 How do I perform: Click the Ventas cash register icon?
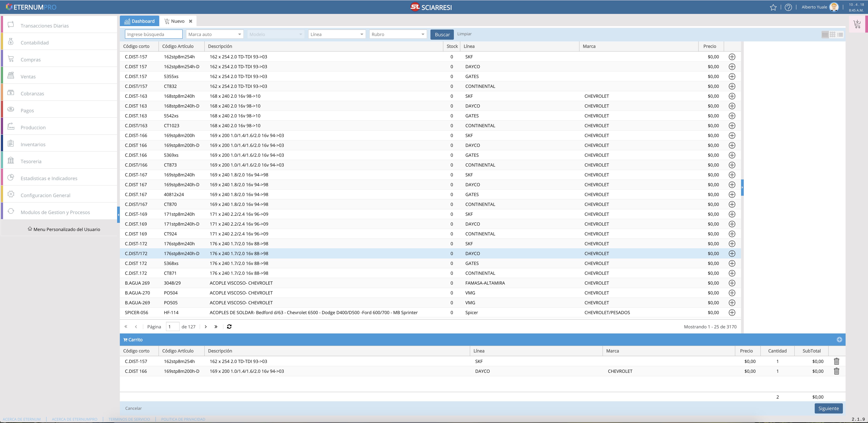(11, 75)
